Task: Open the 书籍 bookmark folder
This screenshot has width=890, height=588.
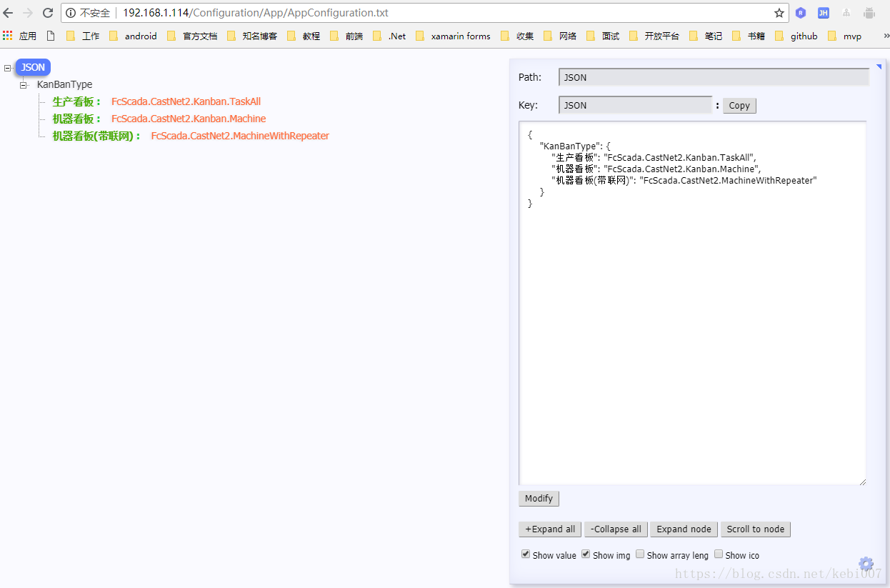Action: click(x=749, y=36)
